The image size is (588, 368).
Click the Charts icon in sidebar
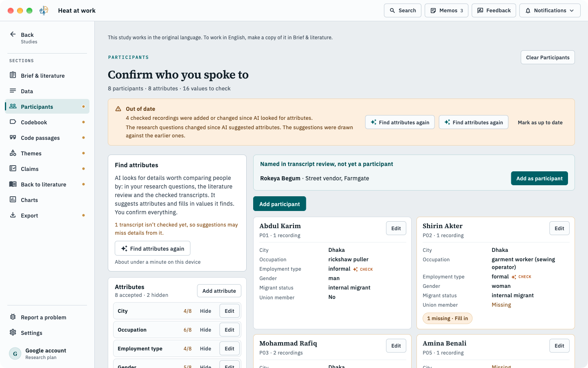tap(13, 200)
